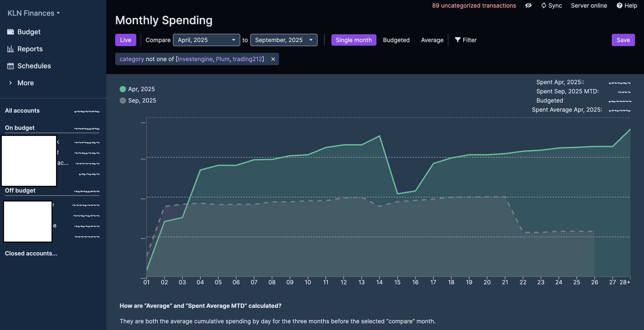Toggle the Live button
Viewport: 644px width, 330px height.
coord(125,40)
